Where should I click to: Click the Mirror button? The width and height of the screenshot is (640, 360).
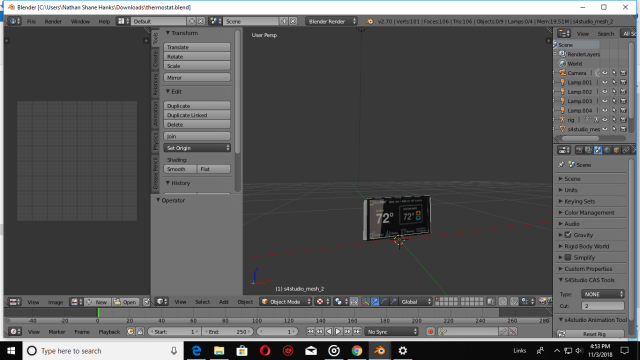coord(197,78)
